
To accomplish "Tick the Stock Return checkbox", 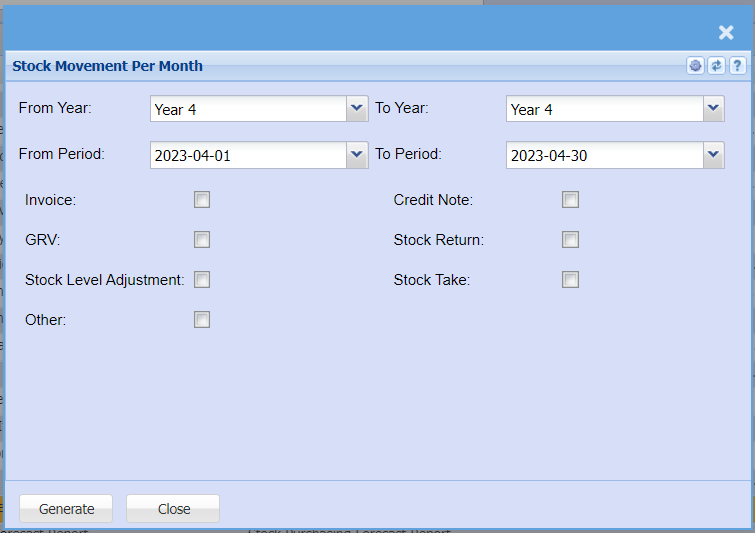I will (570, 240).
